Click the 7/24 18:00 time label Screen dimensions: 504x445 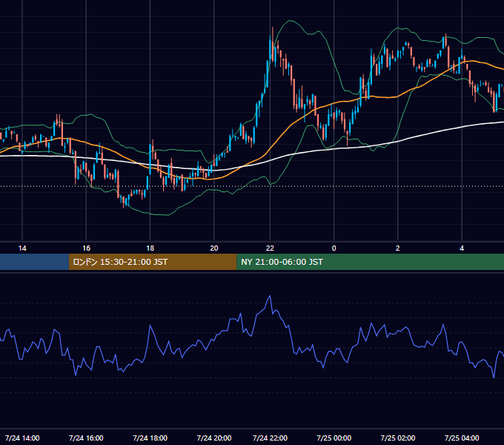150,438
